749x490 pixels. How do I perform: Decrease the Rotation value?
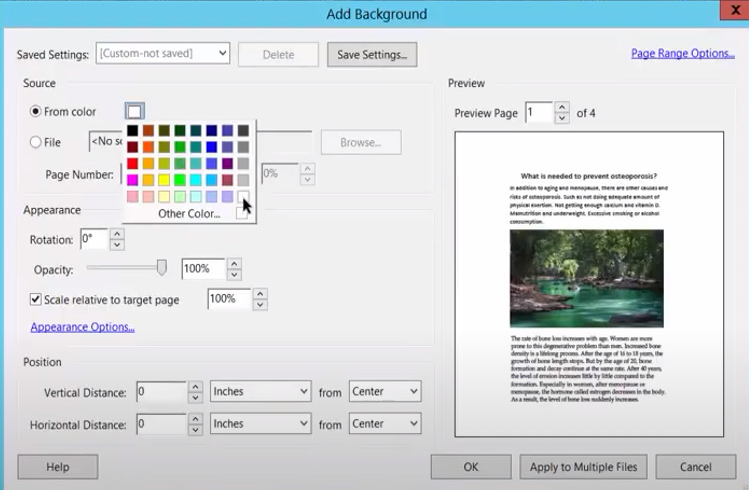(x=117, y=245)
